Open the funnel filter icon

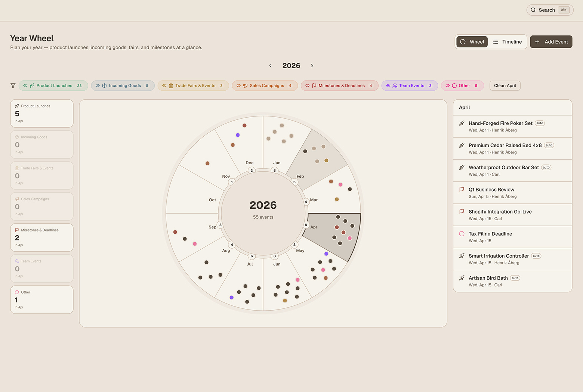[x=13, y=85]
